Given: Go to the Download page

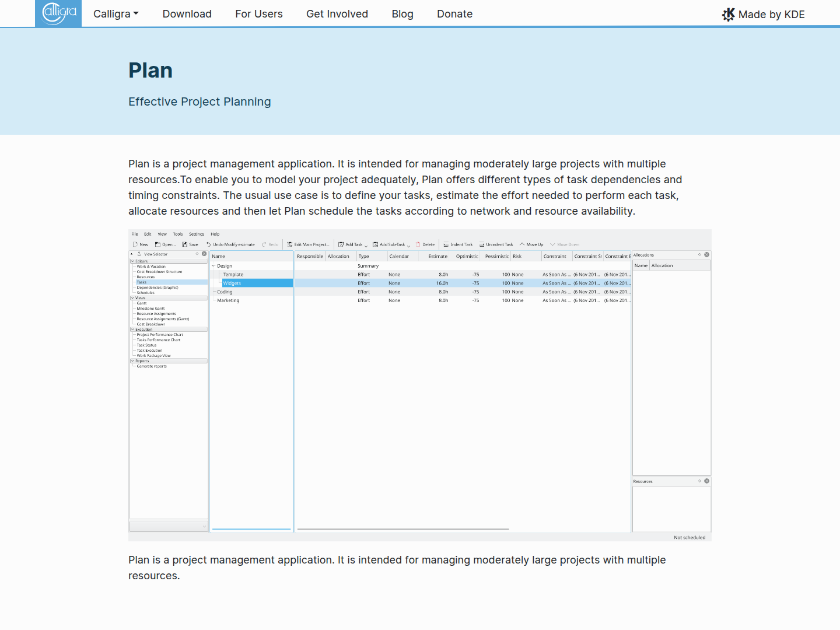Looking at the screenshot, I should click(187, 14).
